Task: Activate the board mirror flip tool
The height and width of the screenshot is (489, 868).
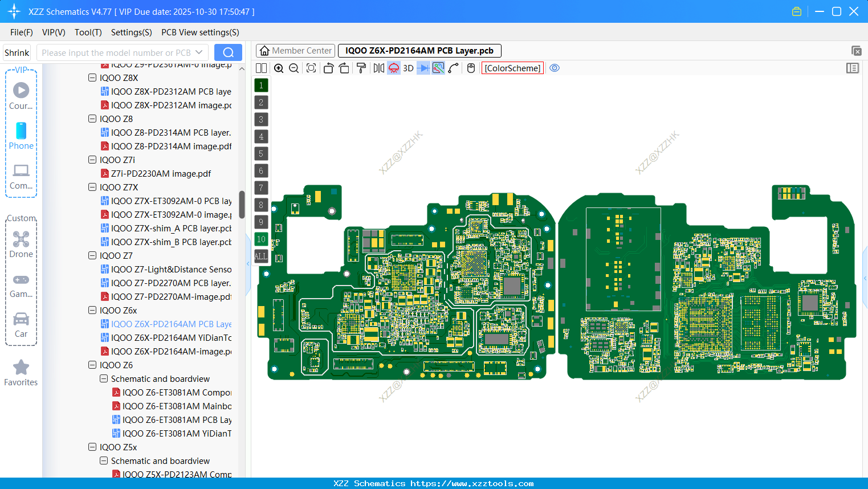Action: click(380, 68)
